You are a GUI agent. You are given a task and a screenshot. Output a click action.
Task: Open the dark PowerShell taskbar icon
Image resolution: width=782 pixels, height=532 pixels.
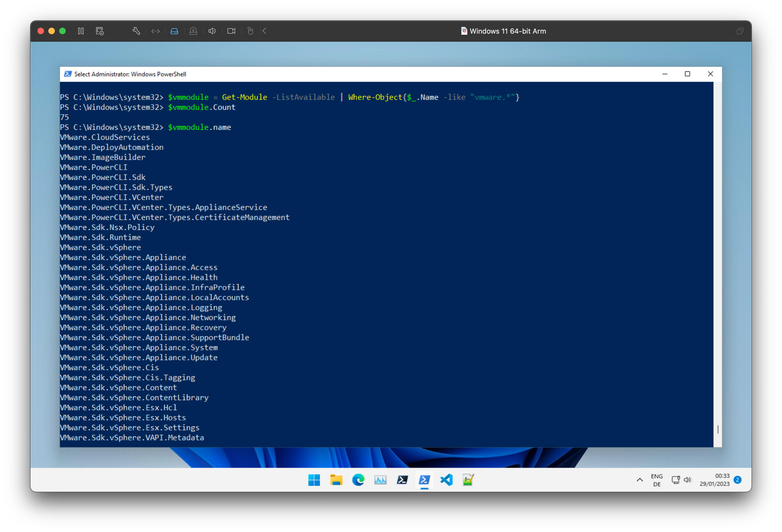pos(402,480)
